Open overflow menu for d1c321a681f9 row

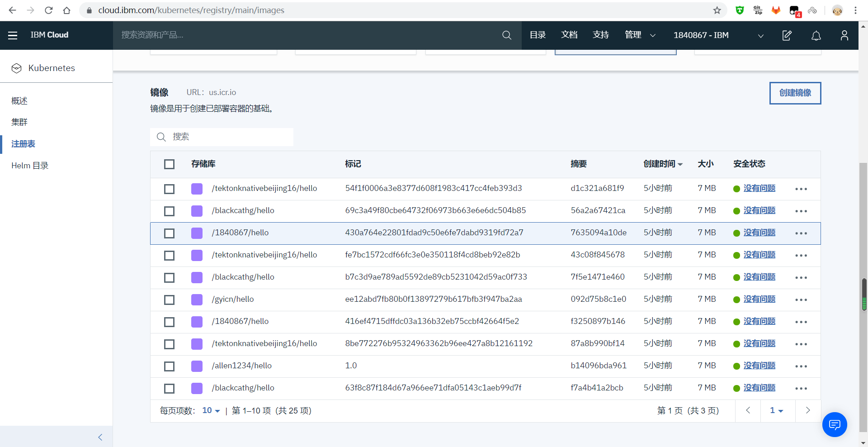coord(801,189)
